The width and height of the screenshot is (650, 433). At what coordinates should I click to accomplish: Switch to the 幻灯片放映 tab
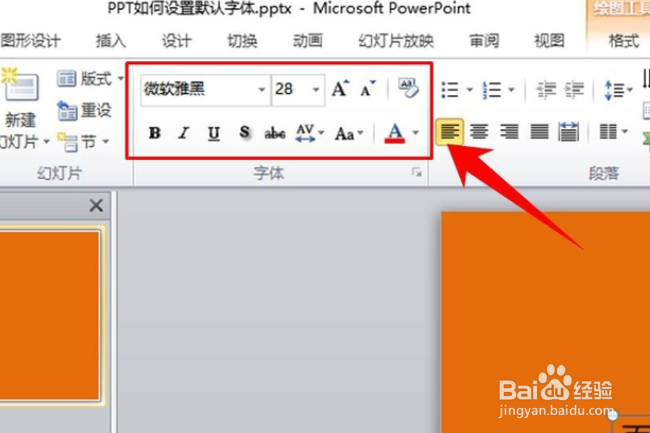396,41
